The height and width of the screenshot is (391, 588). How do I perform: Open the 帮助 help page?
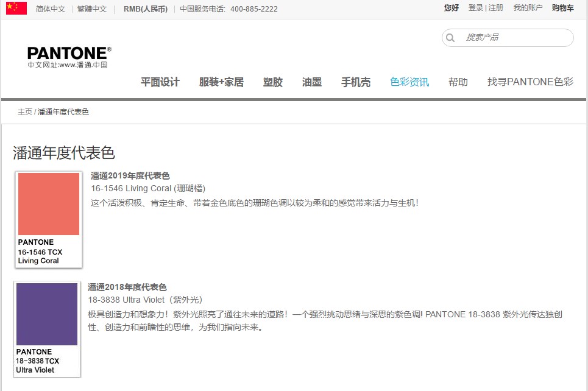[458, 82]
